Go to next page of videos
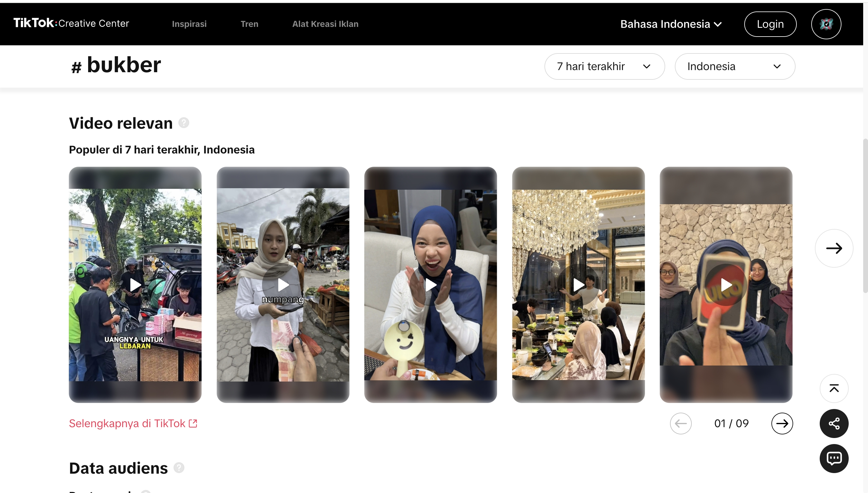 click(x=782, y=423)
